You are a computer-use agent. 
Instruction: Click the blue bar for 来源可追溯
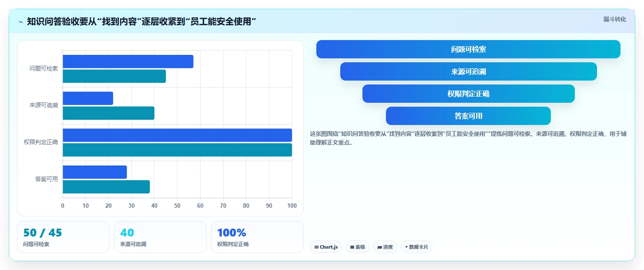click(88, 98)
